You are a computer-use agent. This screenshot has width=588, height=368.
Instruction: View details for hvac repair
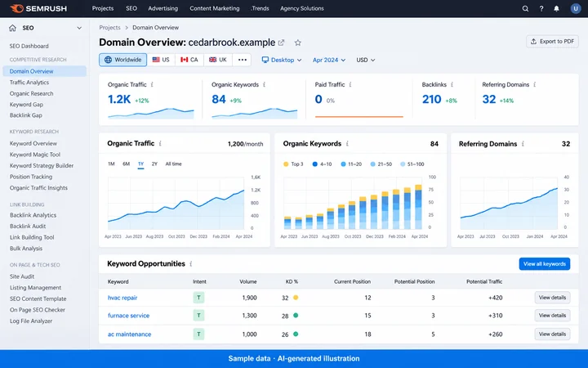552,298
